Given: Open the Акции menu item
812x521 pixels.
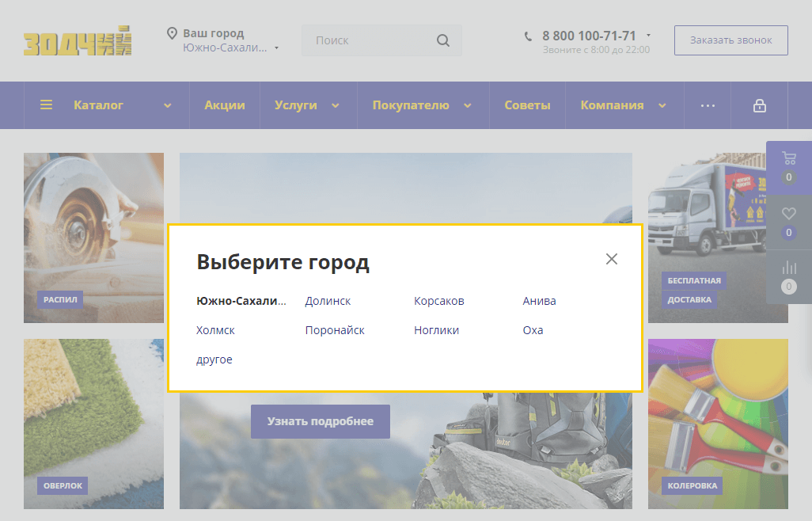Looking at the screenshot, I should click(225, 105).
